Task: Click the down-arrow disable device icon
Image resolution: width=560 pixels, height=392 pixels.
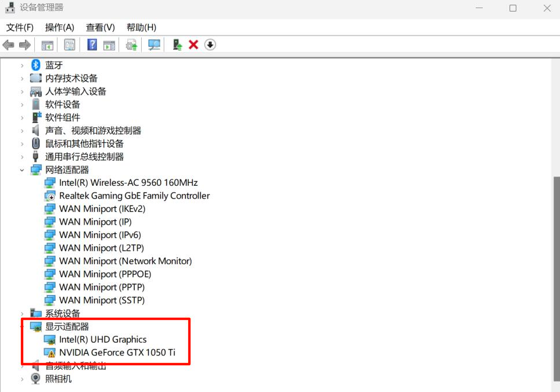Action: tap(210, 45)
